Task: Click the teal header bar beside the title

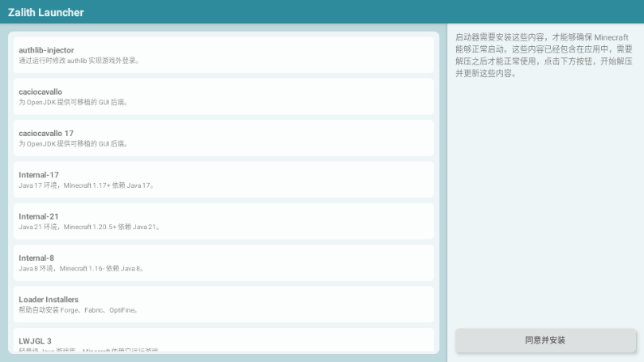Action: click(358, 12)
